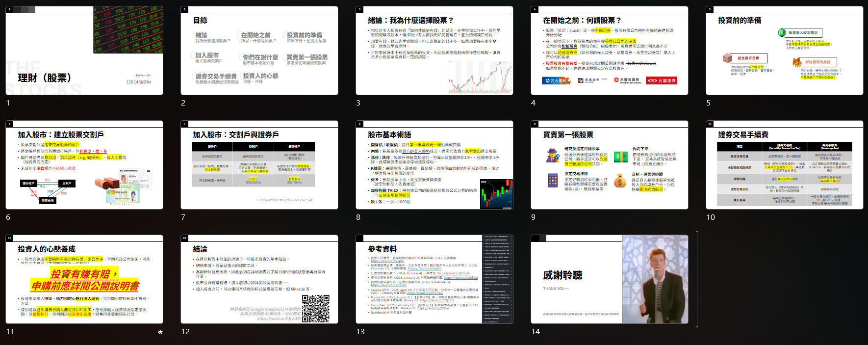Select slide 10 '證券交易手續費'
This screenshot has width=868, height=345.
point(785,165)
